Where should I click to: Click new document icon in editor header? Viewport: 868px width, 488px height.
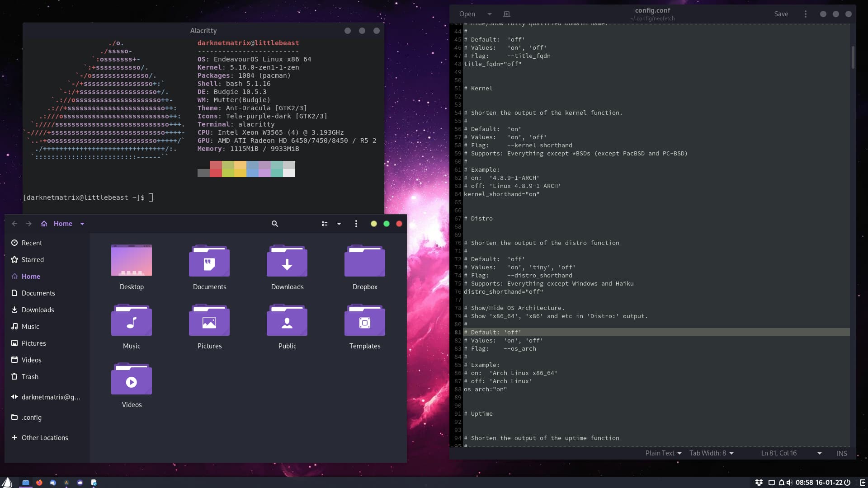pyautogui.click(x=507, y=14)
